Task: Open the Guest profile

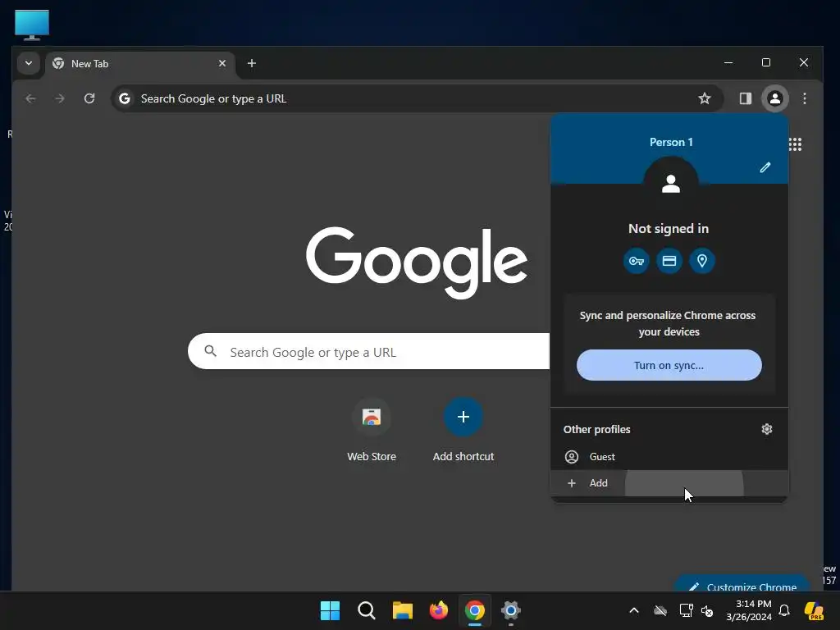Action: tap(669, 457)
